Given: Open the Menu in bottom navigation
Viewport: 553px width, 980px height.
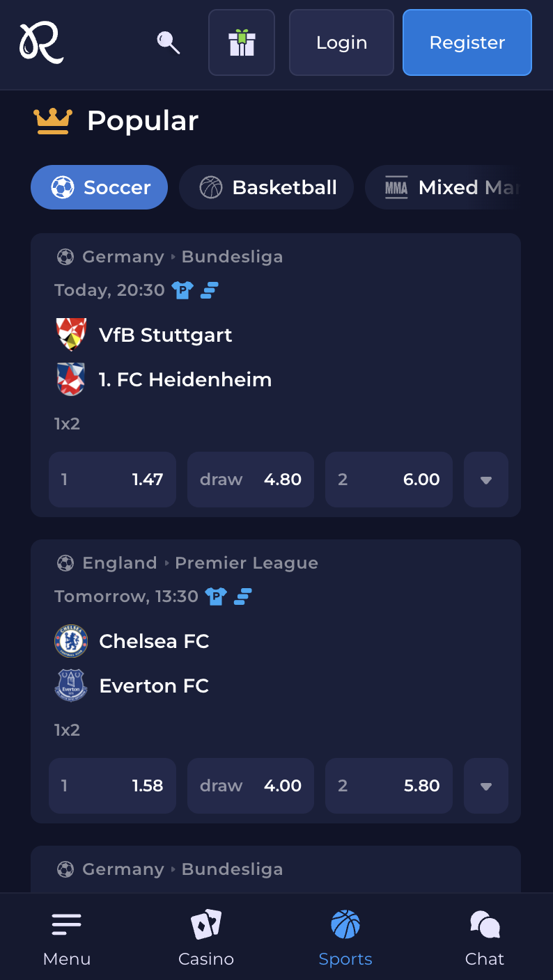Looking at the screenshot, I should pos(67,937).
